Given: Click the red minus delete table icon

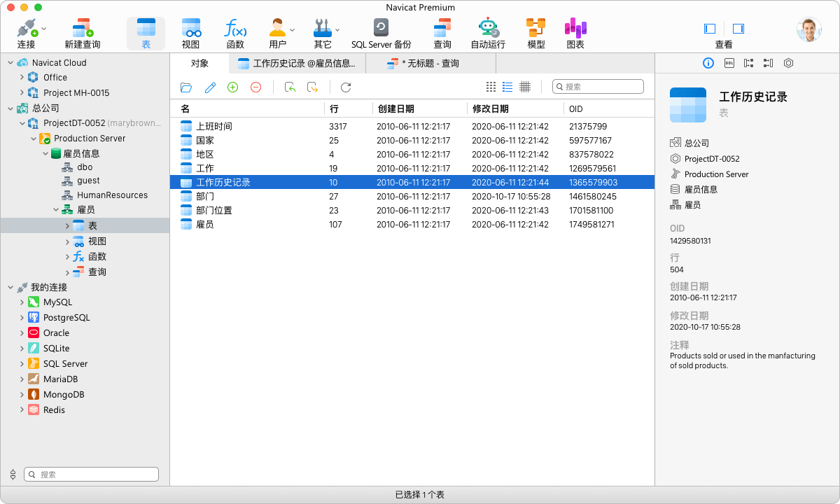Looking at the screenshot, I should point(255,87).
